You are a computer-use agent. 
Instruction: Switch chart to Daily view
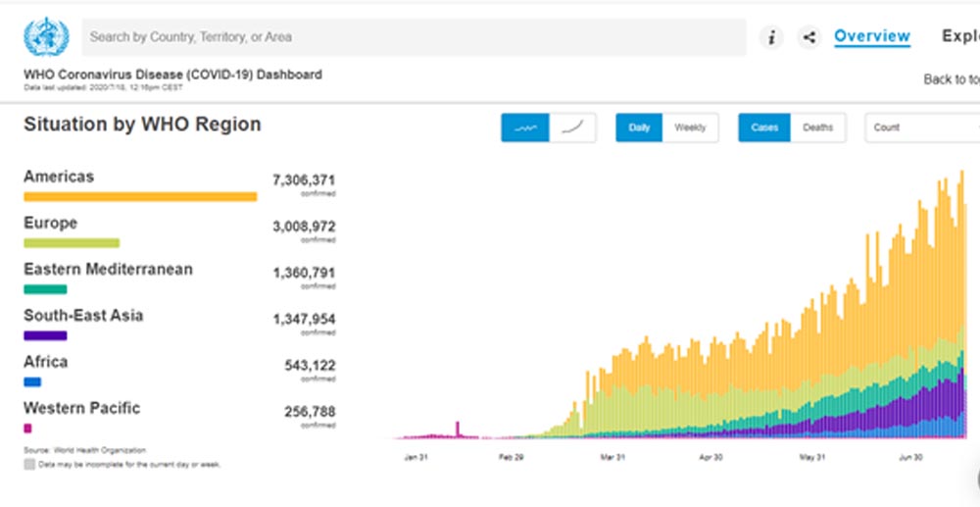tap(639, 127)
